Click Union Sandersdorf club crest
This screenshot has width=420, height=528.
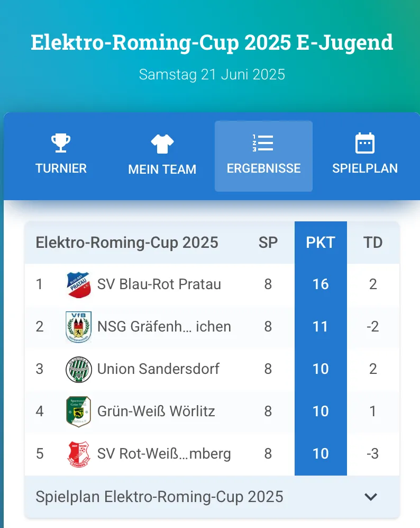tap(79, 369)
